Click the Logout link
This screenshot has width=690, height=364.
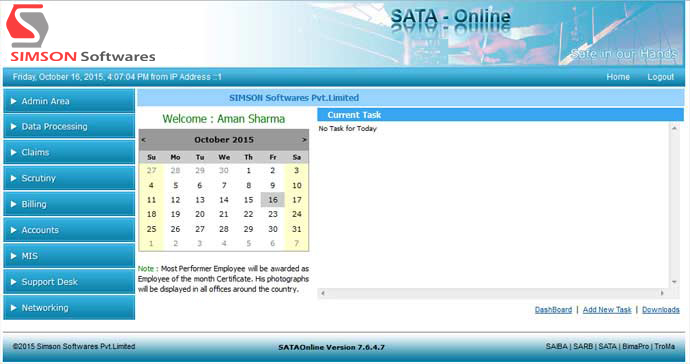tap(661, 77)
